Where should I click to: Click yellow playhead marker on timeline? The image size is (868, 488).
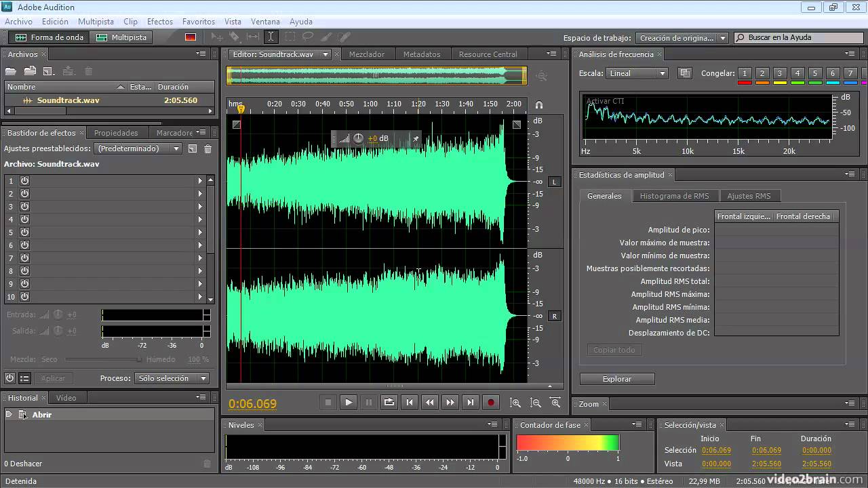point(241,108)
